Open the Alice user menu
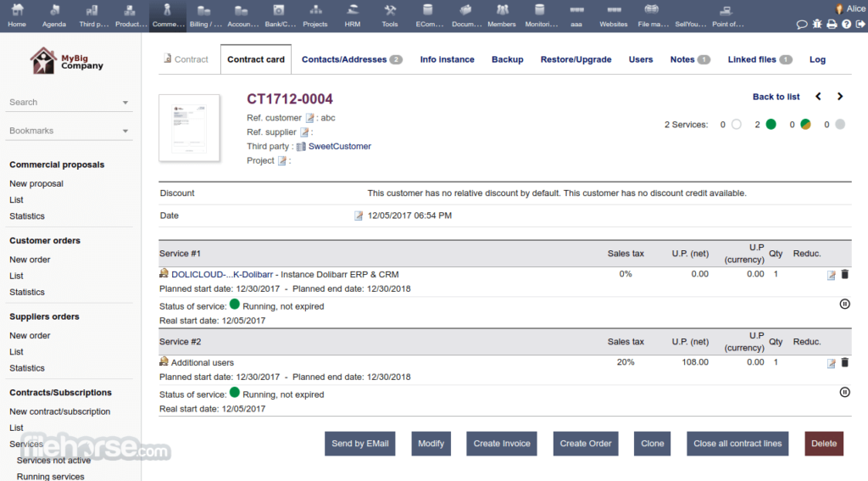 851,8
